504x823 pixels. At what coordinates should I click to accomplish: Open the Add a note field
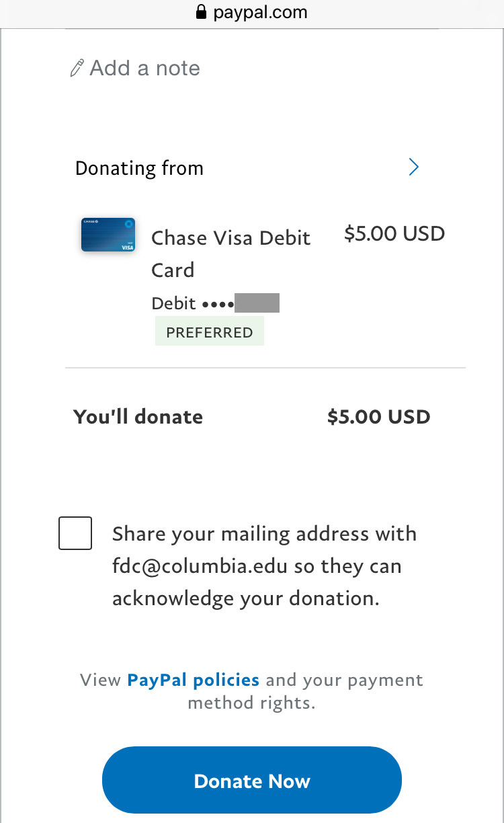(x=135, y=68)
